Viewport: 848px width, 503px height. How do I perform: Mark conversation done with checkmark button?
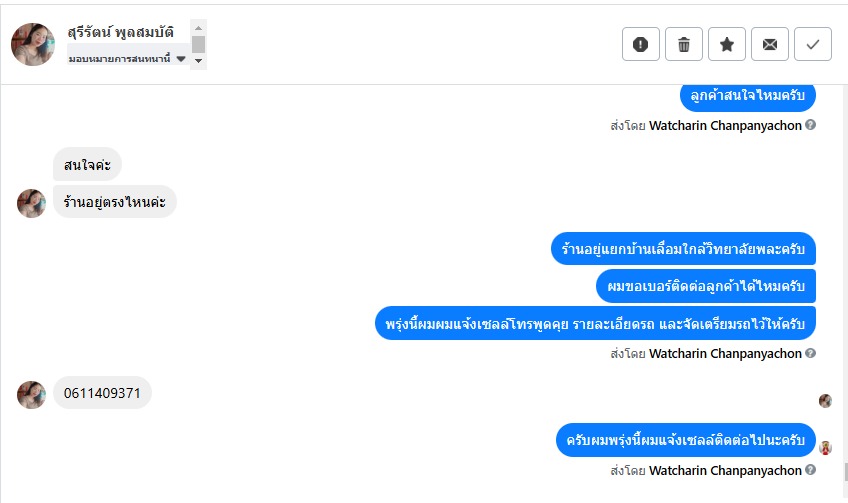pos(813,44)
